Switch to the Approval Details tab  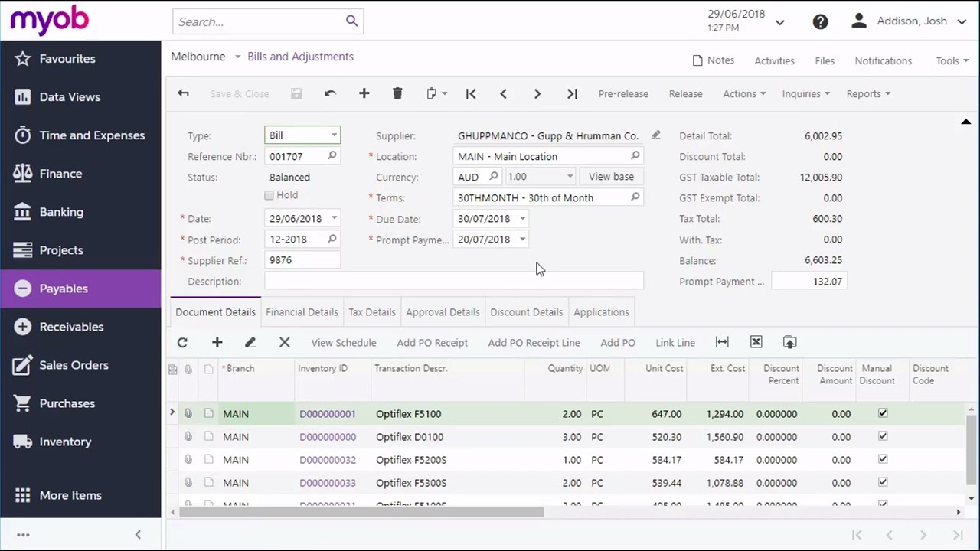click(443, 311)
